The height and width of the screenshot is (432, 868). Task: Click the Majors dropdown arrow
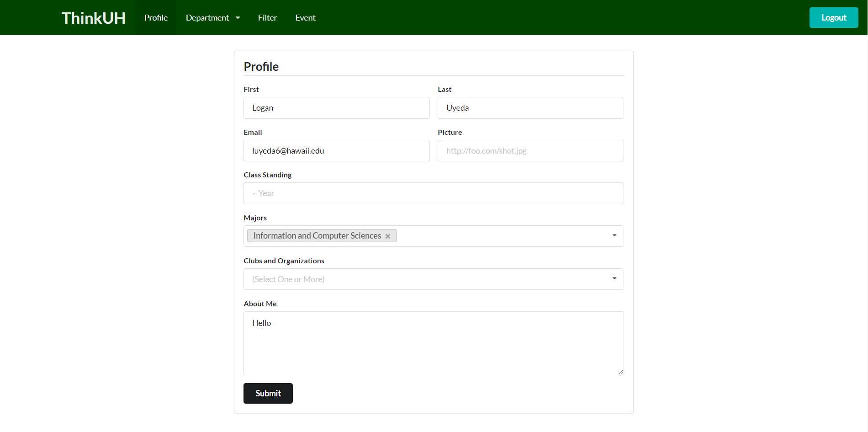click(x=614, y=236)
